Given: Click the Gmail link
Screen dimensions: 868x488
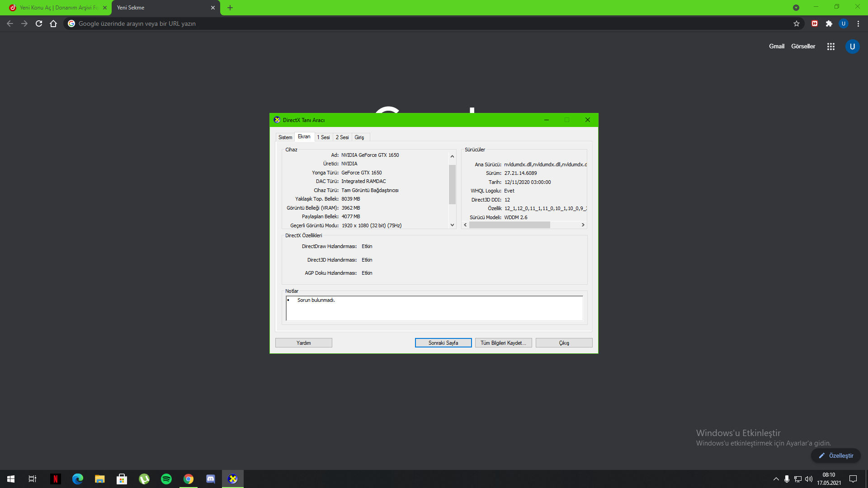Looking at the screenshot, I should point(776,47).
